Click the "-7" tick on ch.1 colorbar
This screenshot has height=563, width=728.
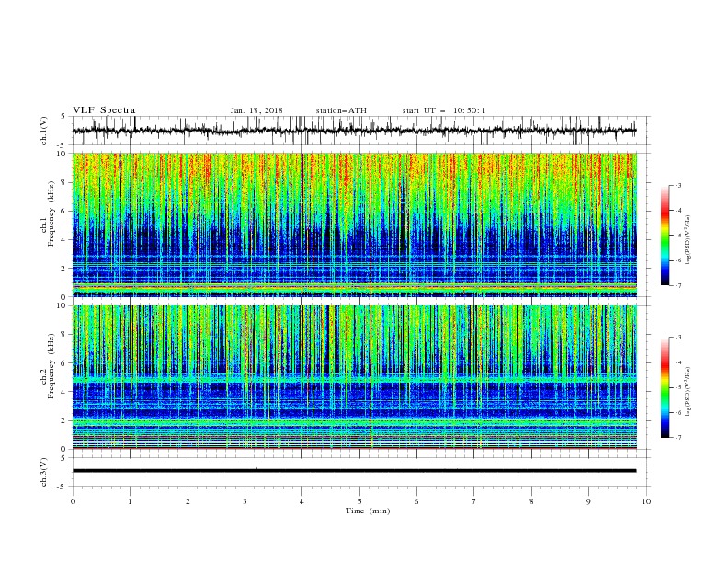click(677, 285)
